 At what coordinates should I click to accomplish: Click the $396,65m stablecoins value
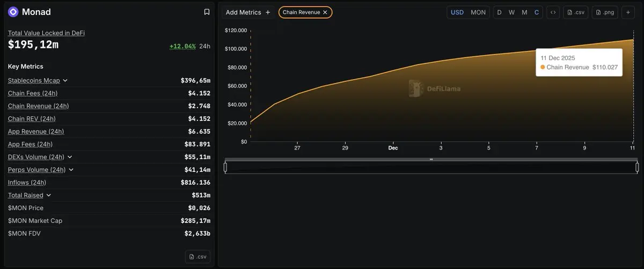(196, 80)
